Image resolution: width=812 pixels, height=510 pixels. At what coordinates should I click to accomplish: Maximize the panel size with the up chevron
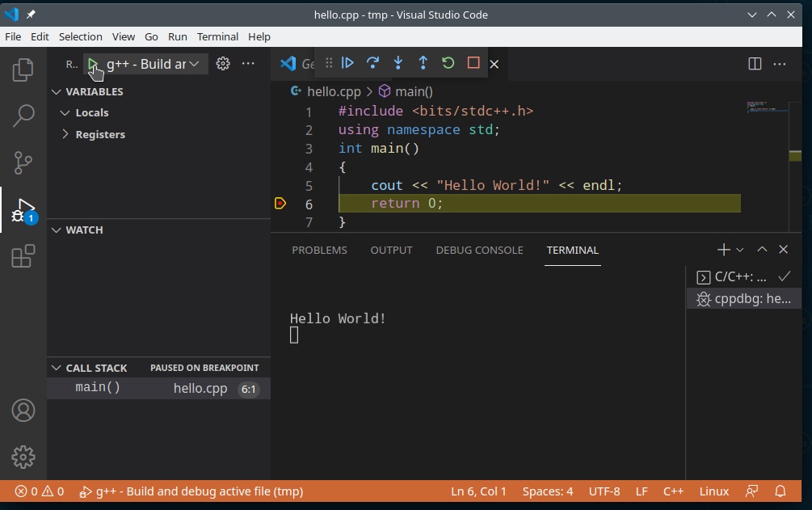pos(762,250)
